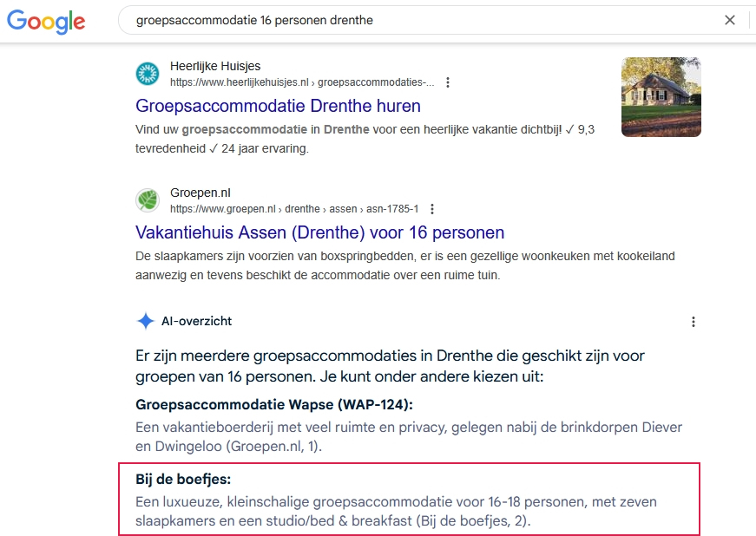This screenshot has height=536, width=756.
Task: Open more options for Heerlijke Huisjes result
Action: click(448, 82)
